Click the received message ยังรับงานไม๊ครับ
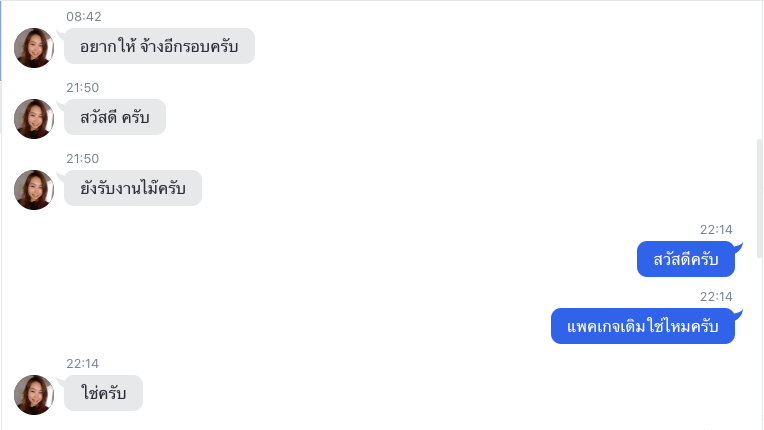 point(133,188)
